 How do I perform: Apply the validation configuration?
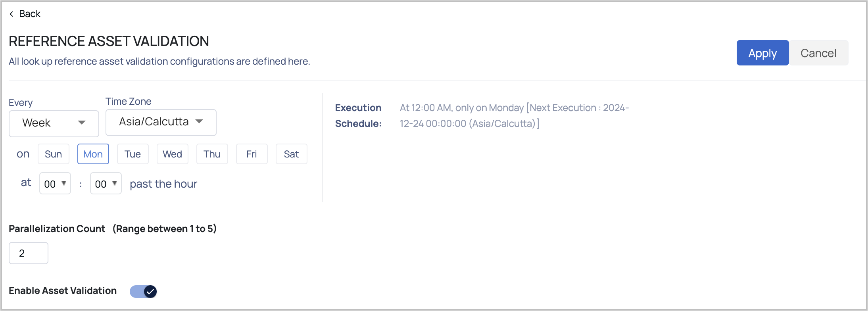pos(762,53)
